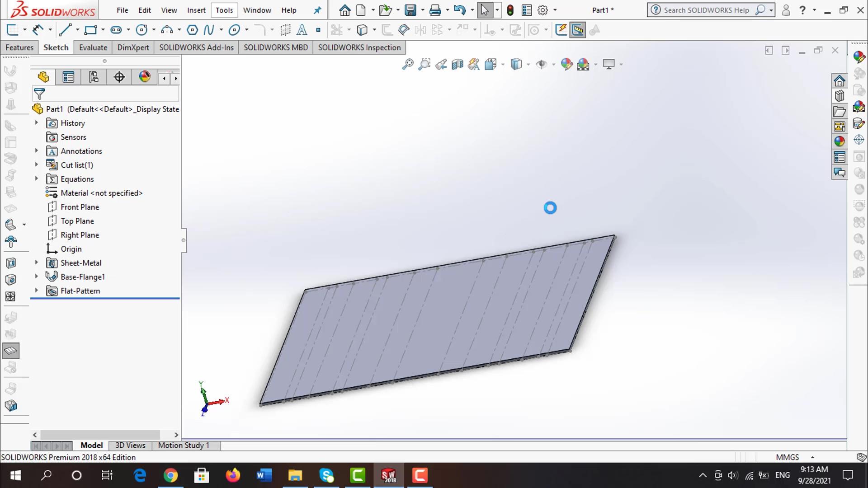Select the Spline tool

tap(209, 30)
